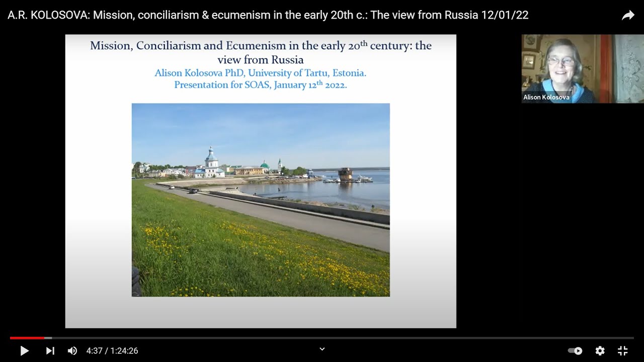
Task: Click the 'Alison Kolosova' name label on webcam
Action: (546, 98)
